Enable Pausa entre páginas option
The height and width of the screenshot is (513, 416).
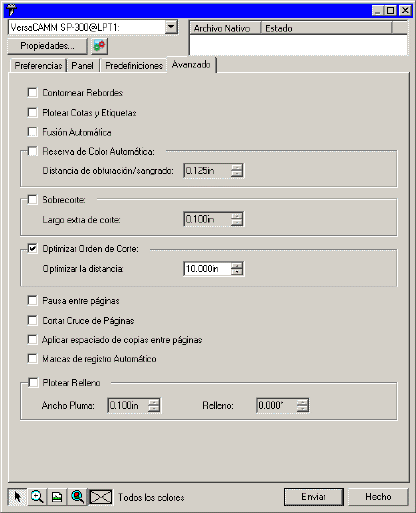point(32,301)
